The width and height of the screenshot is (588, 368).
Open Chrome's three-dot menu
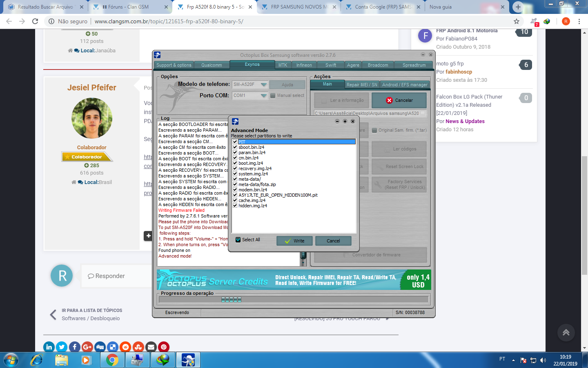(579, 21)
